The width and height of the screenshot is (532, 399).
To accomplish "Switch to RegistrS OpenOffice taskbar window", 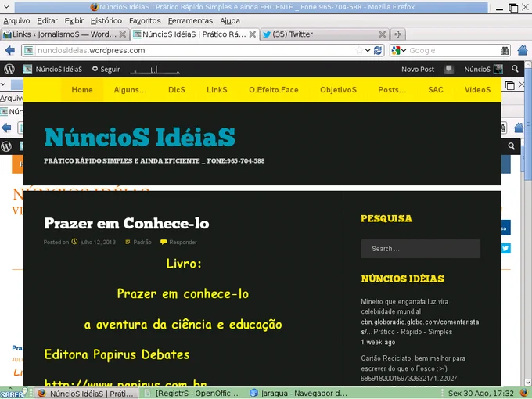I will 192,394.
